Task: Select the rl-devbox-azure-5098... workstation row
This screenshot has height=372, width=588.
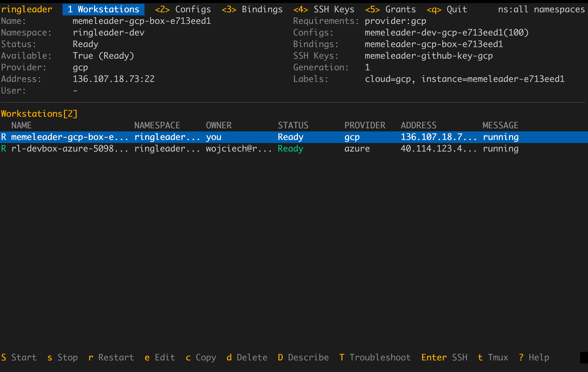Action: click(x=294, y=149)
